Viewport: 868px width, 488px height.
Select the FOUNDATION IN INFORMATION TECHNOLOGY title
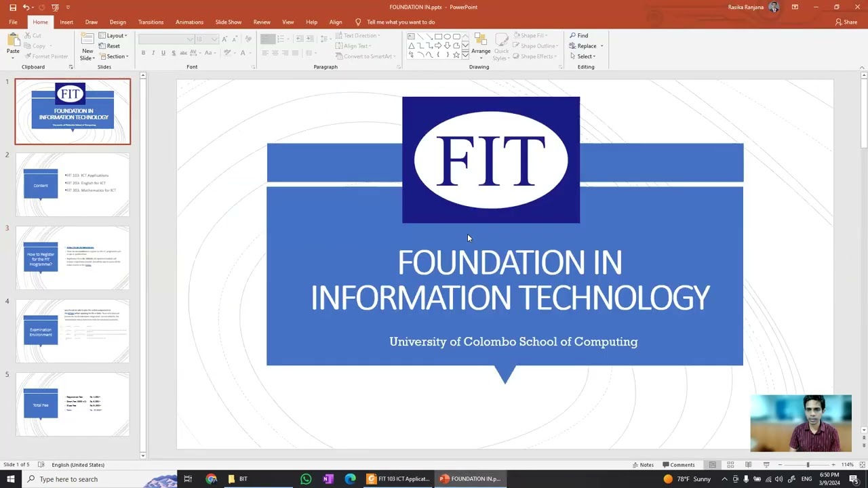[510, 280]
